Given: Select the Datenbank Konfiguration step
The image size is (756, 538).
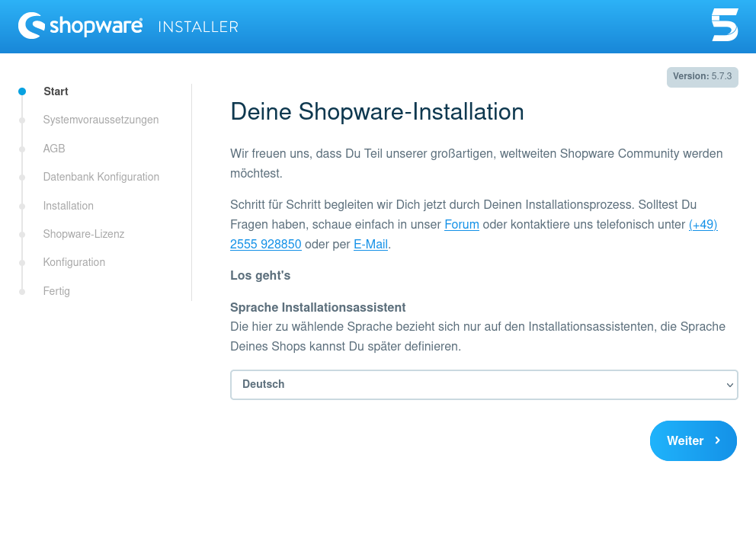Looking at the screenshot, I should point(101,177).
